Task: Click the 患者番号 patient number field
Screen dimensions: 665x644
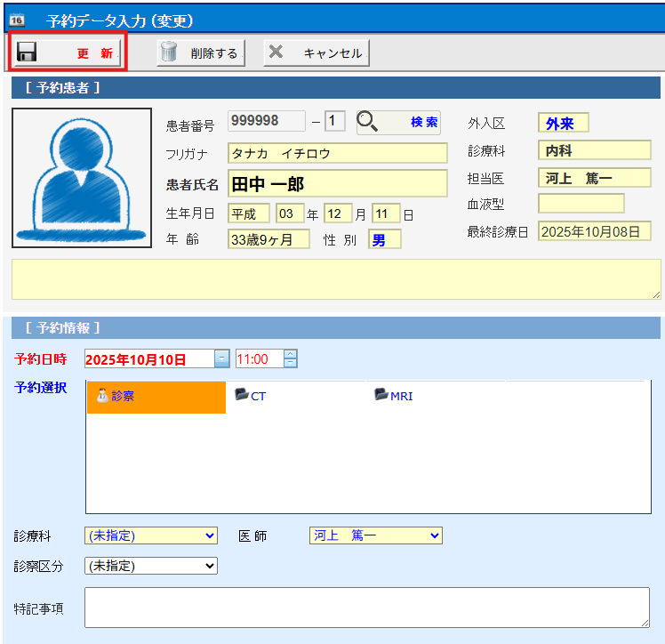Action: point(266,122)
